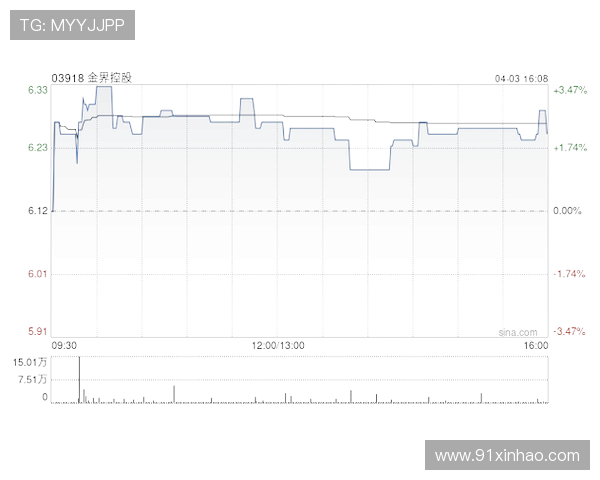Click the TG: MYYJJPP watermark label

tap(72, 26)
